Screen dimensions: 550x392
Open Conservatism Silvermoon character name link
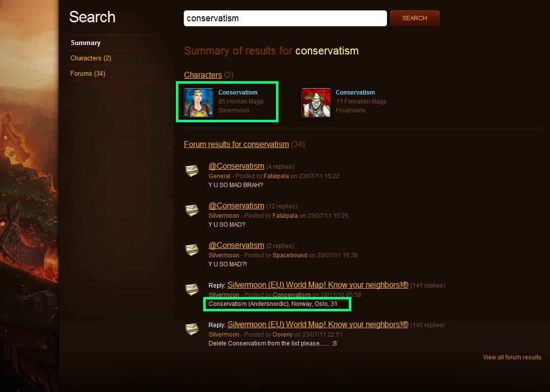(238, 93)
